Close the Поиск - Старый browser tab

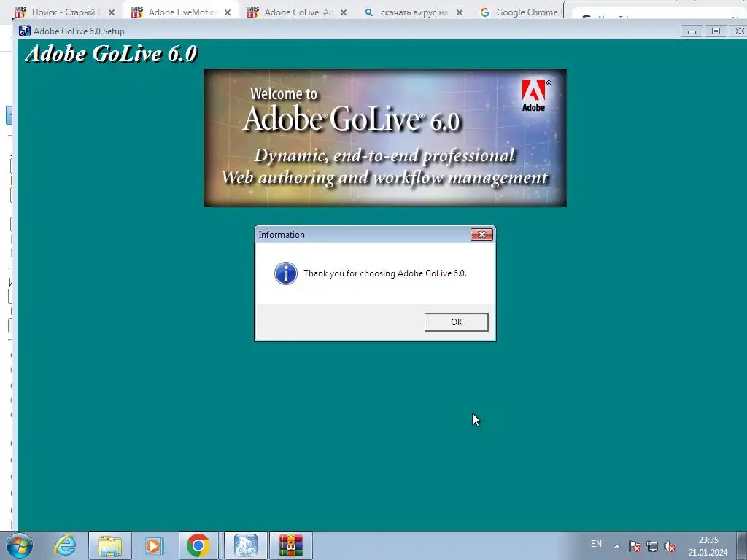[x=112, y=12]
